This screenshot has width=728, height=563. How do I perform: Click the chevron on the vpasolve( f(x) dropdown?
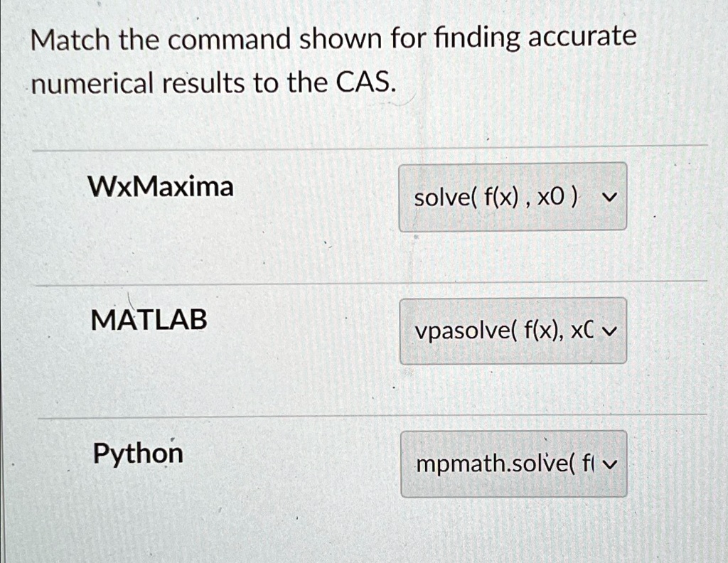pos(610,331)
